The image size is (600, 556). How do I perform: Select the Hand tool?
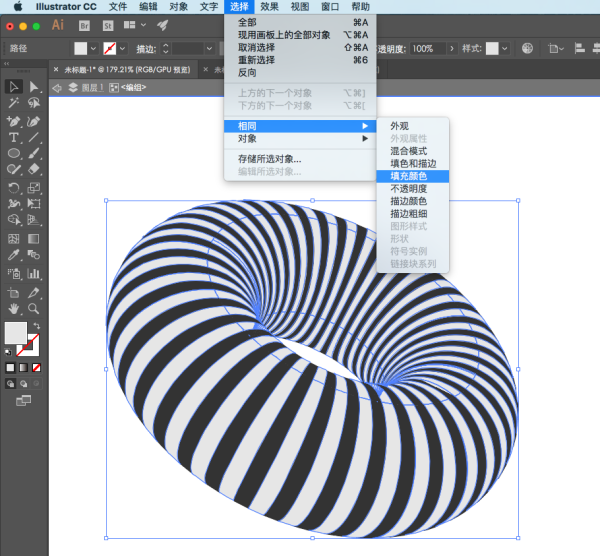(x=13, y=308)
